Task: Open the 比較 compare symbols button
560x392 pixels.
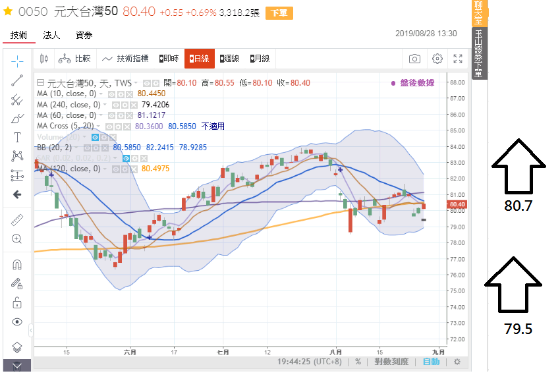Action: coord(74,59)
